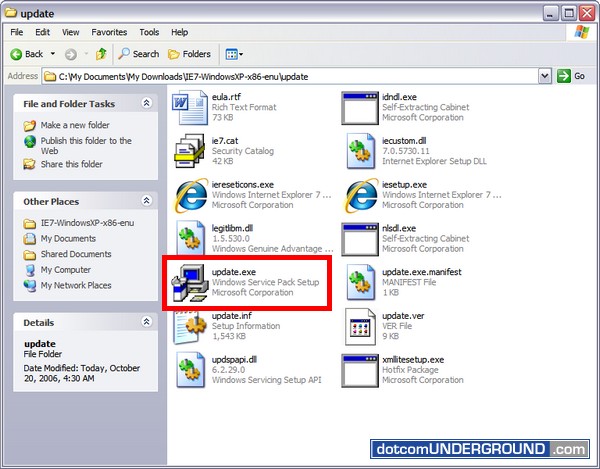Click inside the Address path field
Screen dimensions: 600x469
tap(290, 77)
